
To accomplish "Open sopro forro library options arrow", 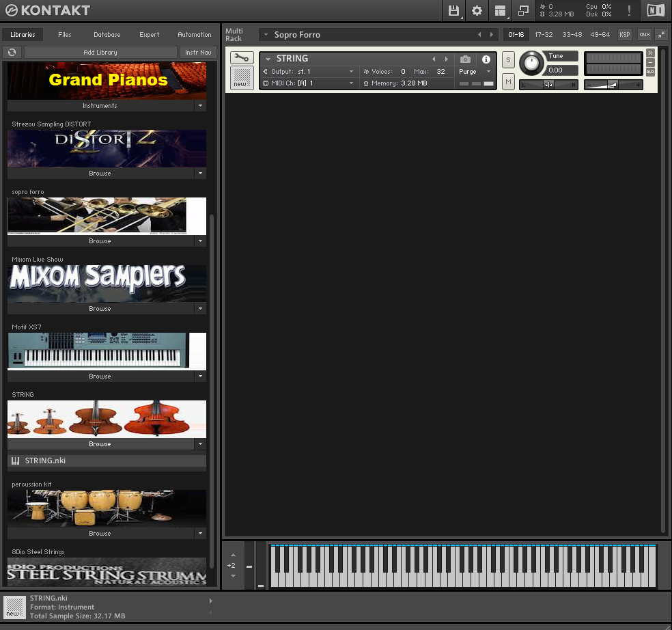I will tap(200, 241).
